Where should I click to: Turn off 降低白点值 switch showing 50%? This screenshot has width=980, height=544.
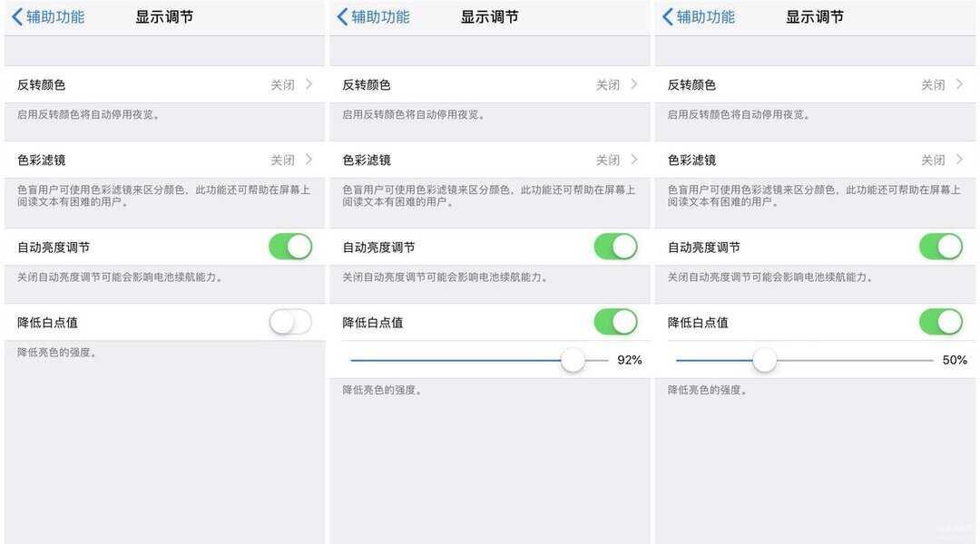[941, 322]
